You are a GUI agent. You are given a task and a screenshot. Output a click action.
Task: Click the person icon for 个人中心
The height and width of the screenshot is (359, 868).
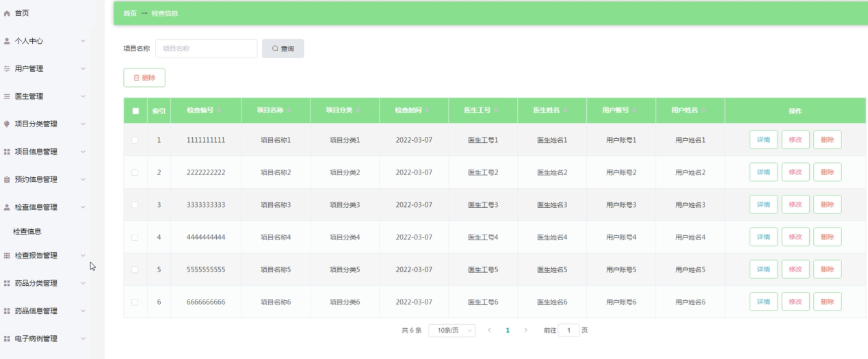(7, 41)
